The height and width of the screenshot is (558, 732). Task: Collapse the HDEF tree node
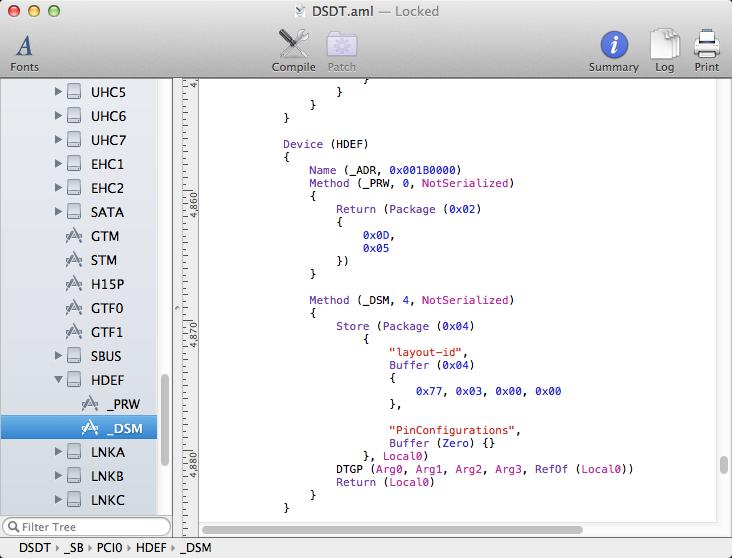coord(58,380)
